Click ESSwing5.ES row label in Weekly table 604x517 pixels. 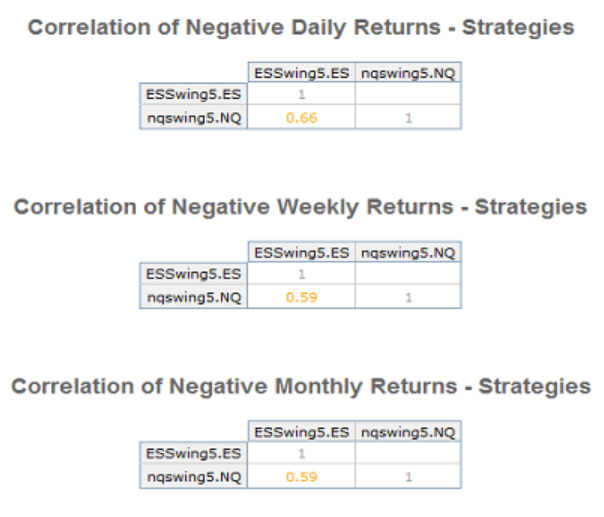click(194, 274)
